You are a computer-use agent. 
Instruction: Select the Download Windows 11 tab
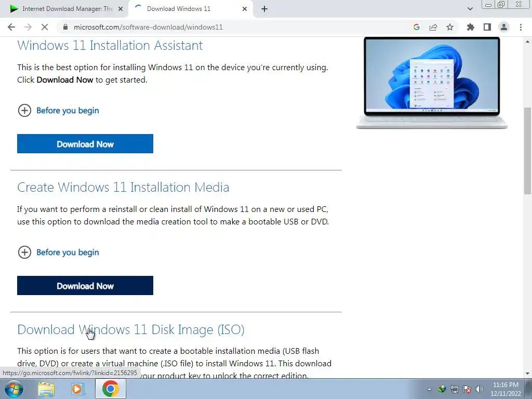pyautogui.click(x=191, y=9)
